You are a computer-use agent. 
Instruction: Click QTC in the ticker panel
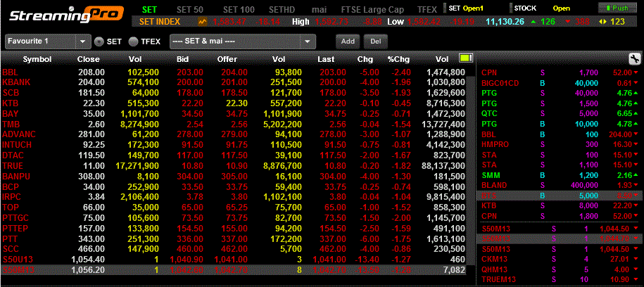coord(490,114)
